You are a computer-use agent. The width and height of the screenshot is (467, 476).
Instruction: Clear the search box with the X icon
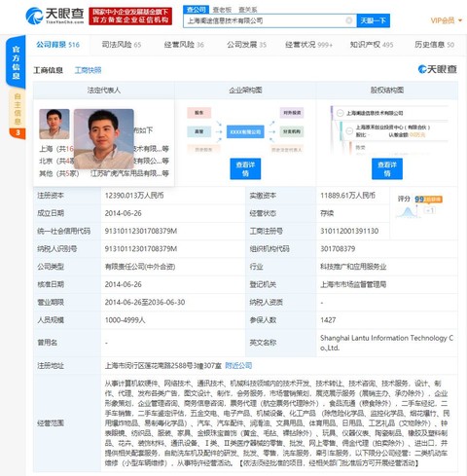point(349,20)
